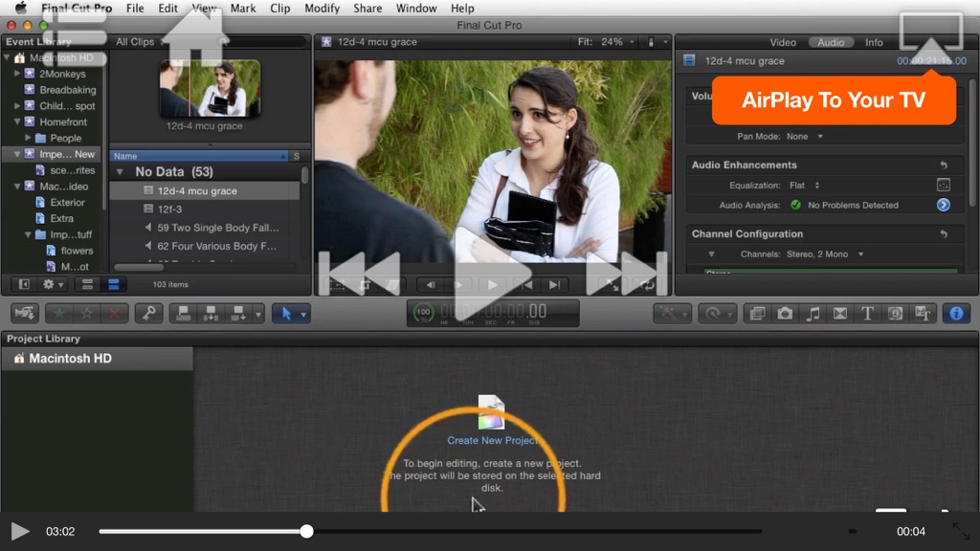Image resolution: width=980 pixels, height=551 pixels.
Task: Open the Equalization Flat dropdown
Action: [x=804, y=185]
